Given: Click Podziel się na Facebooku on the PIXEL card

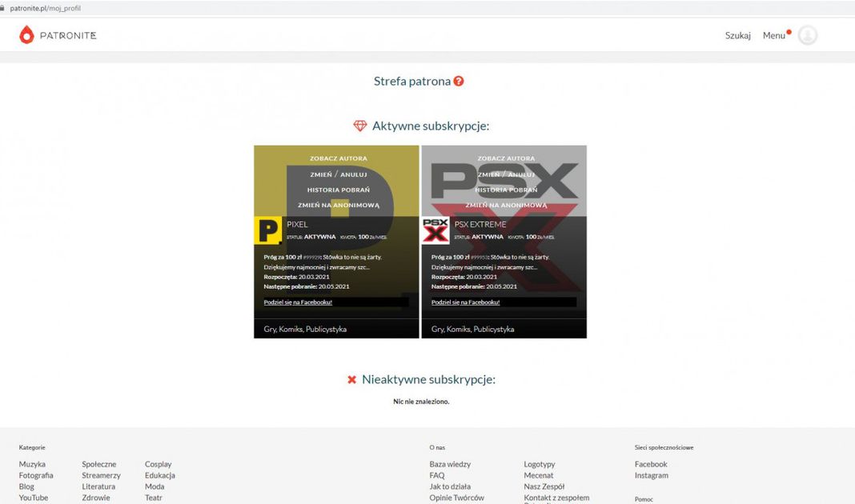Looking at the screenshot, I should 298,302.
